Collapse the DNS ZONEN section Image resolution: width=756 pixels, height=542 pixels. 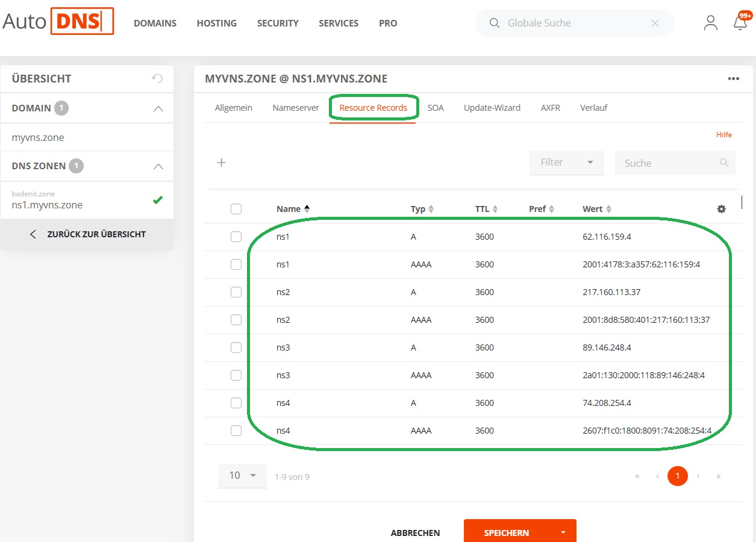[x=158, y=166]
